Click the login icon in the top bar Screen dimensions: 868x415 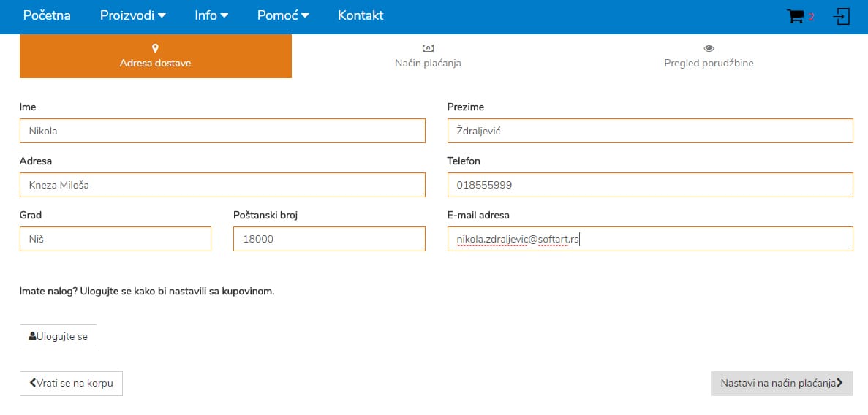point(842,17)
